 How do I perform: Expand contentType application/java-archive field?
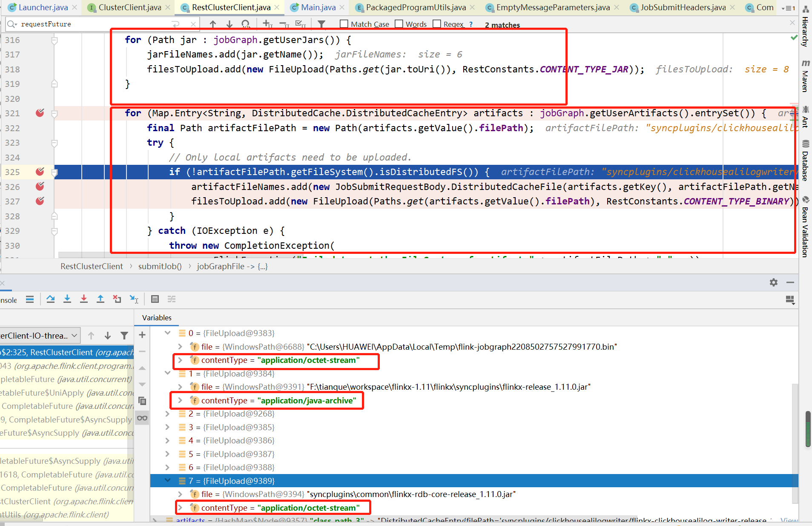[180, 400]
